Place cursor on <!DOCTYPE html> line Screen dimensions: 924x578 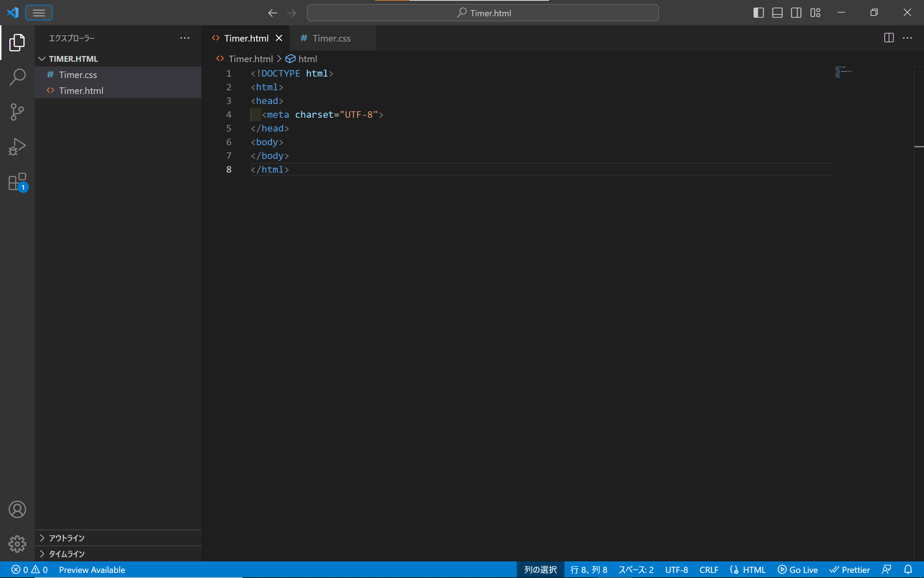(292, 73)
